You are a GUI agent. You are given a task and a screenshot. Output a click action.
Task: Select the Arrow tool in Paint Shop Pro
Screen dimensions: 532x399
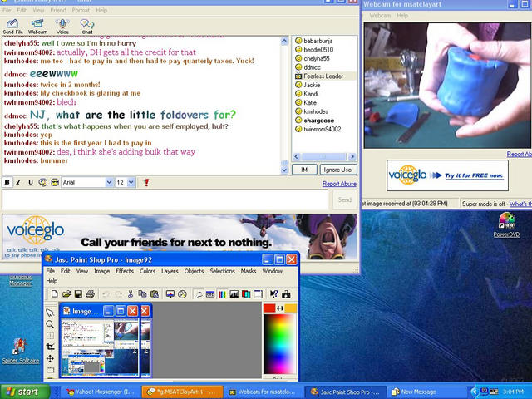tap(50, 313)
